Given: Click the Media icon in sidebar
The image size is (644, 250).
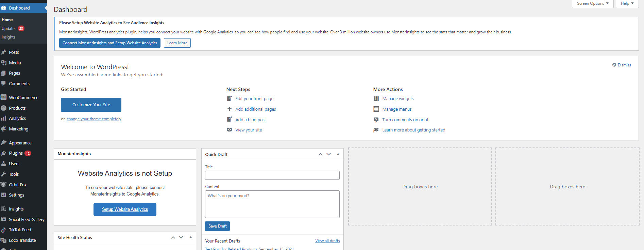Looking at the screenshot, I should tap(4, 63).
